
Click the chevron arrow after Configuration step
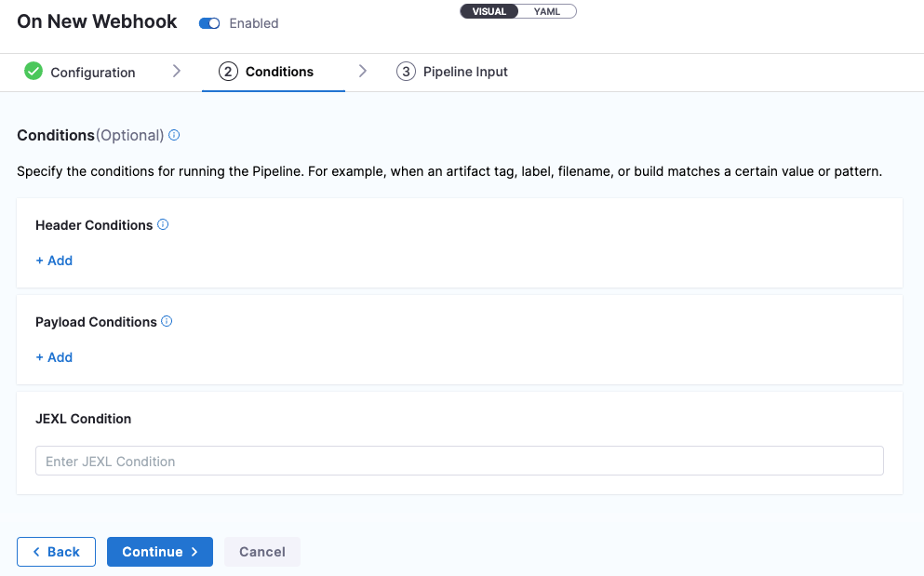177,72
